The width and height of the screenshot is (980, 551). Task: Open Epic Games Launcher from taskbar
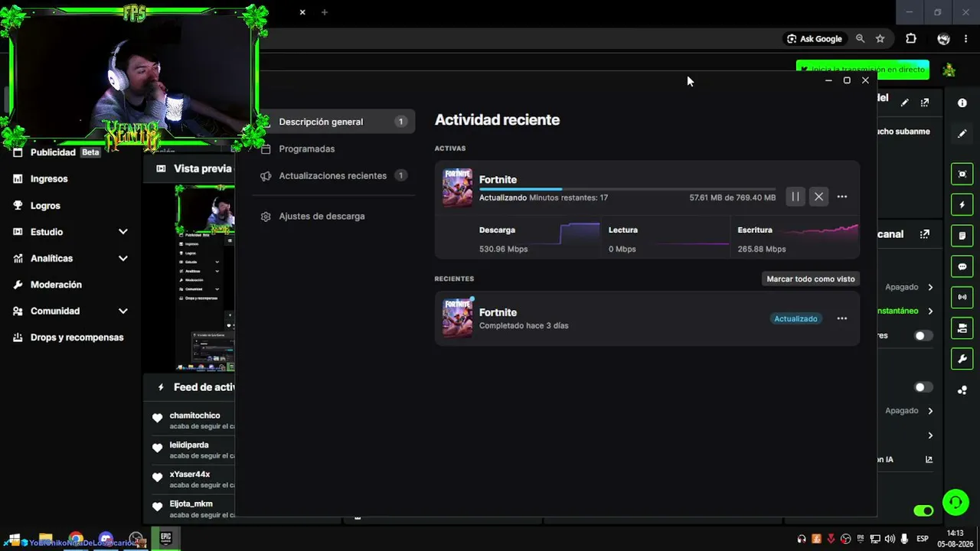(165, 539)
